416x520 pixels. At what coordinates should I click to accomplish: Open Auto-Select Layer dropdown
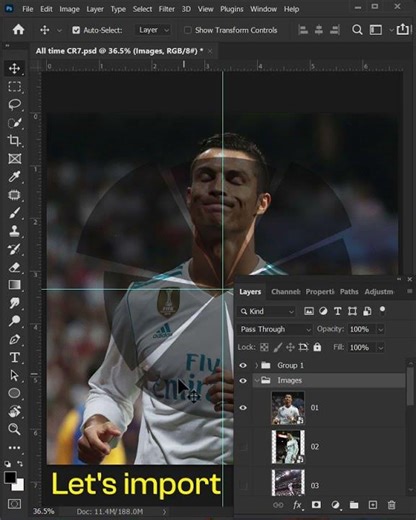pos(153,30)
